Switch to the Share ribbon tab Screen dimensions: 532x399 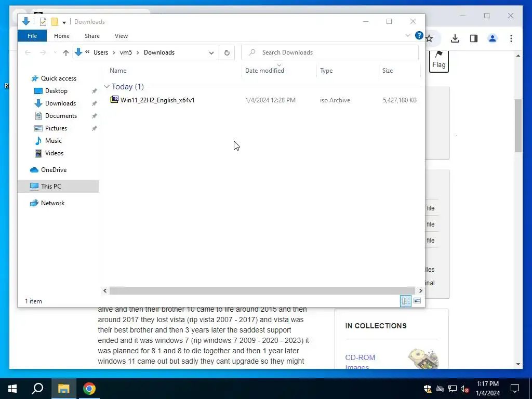92,36
